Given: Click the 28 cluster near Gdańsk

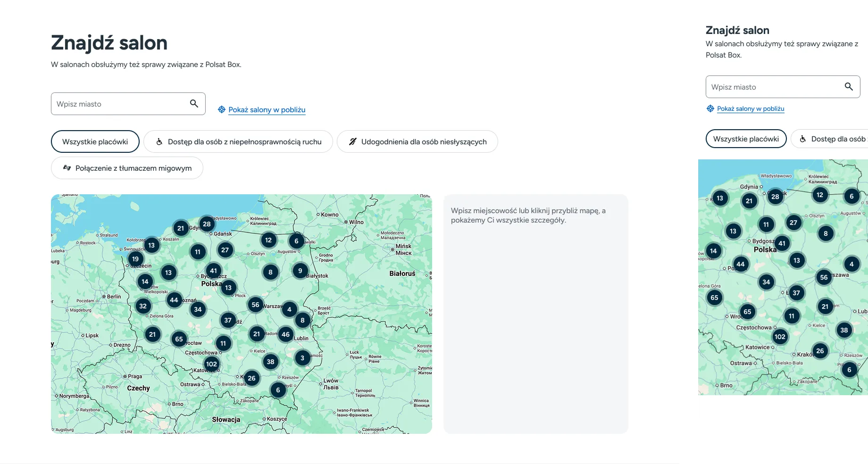Looking at the screenshot, I should point(207,224).
